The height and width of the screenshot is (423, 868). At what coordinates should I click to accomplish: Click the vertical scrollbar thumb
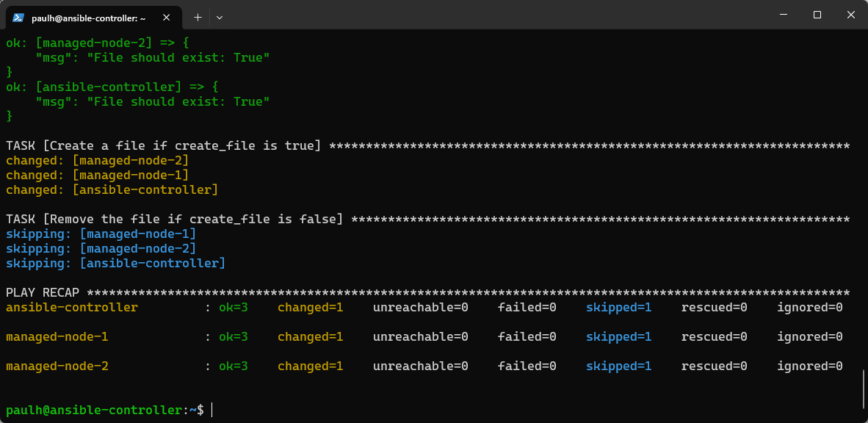864,388
